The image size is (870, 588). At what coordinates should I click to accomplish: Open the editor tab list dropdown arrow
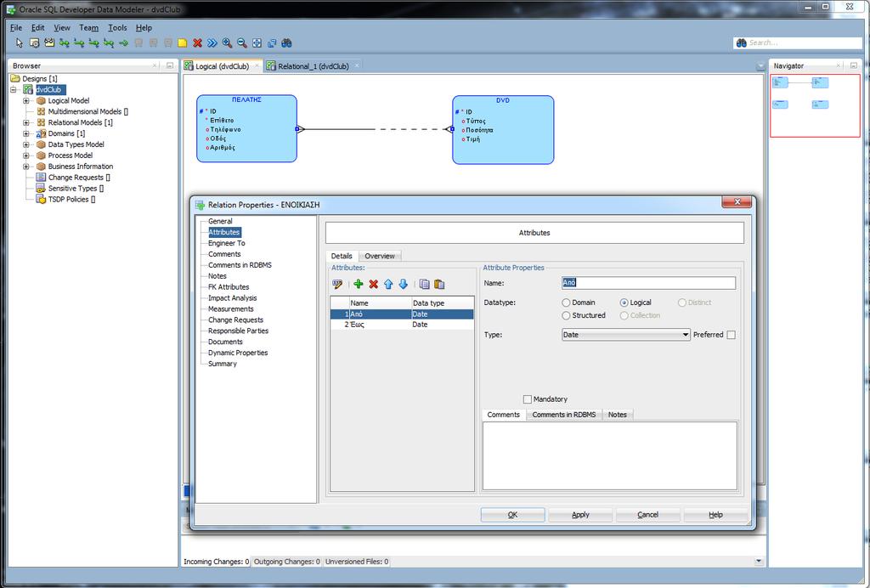point(760,66)
